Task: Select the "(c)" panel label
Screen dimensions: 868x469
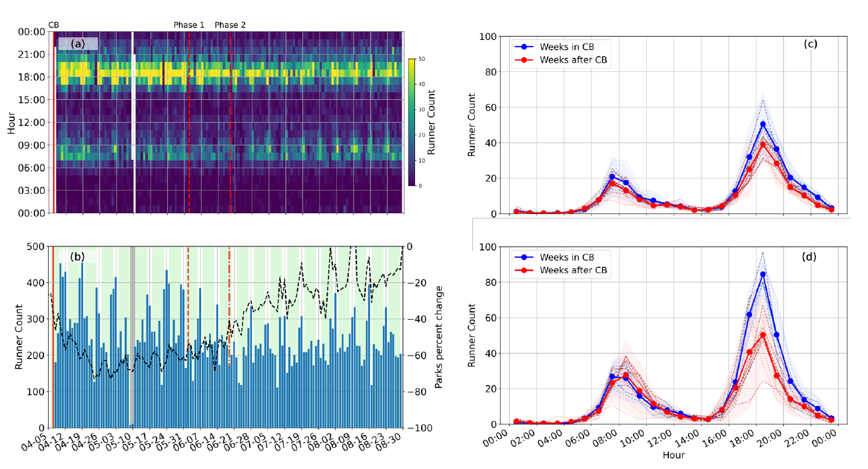Action: [x=811, y=45]
